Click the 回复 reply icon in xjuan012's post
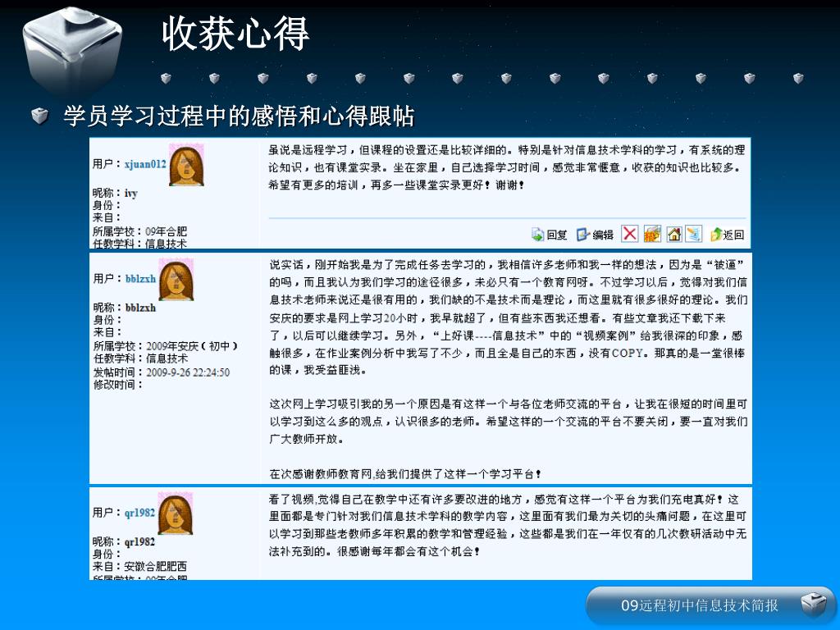 tap(537, 235)
